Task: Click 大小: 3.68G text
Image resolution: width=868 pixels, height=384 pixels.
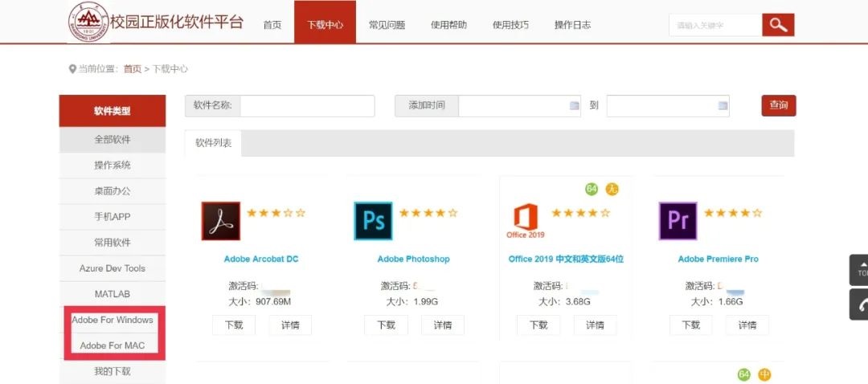Action: 564,301
